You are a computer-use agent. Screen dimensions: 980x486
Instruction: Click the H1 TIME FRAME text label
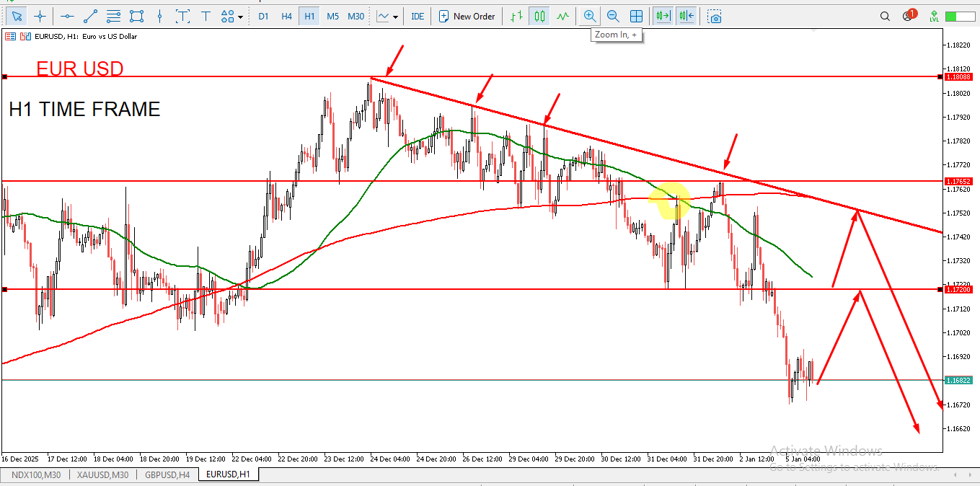click(84, 110)
